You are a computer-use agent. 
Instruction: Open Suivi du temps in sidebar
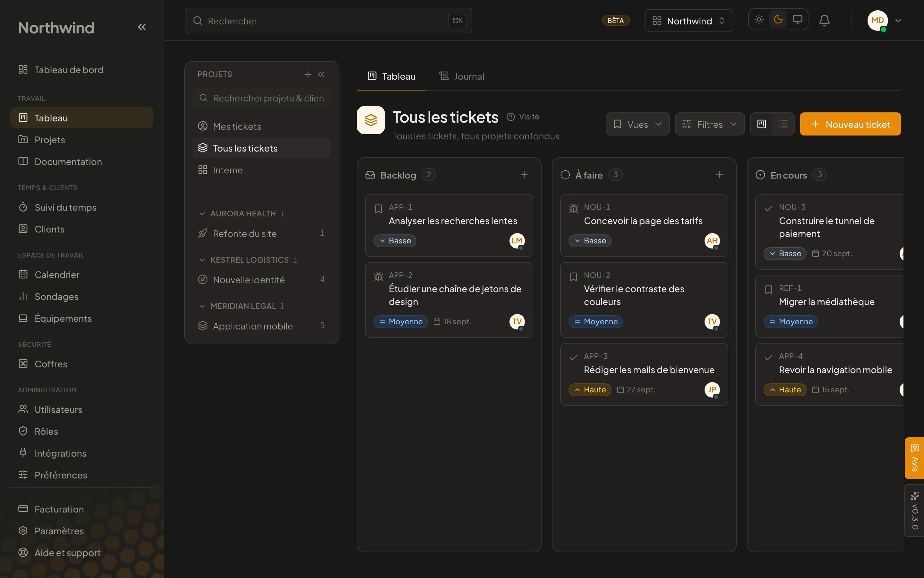coord(82,207)
